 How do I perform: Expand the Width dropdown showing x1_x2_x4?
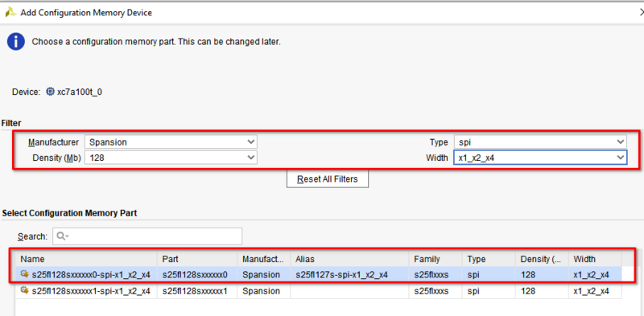click(540, 157)
